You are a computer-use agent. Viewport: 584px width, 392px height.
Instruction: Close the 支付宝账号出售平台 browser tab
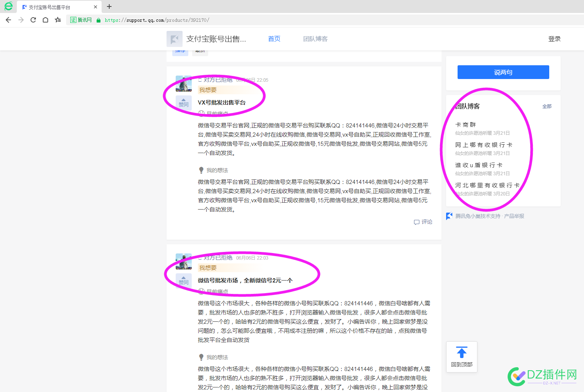click(x=95, y=7)
